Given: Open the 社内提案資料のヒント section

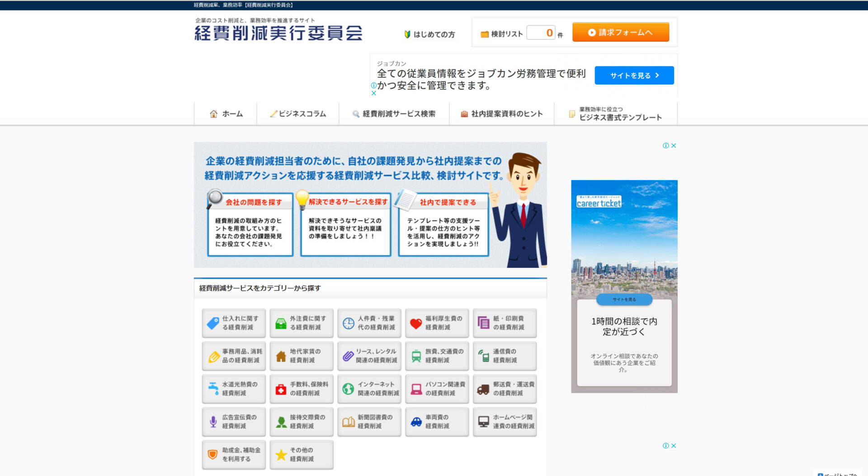Looking at the screenshot, I should click(x=502, y=114).
